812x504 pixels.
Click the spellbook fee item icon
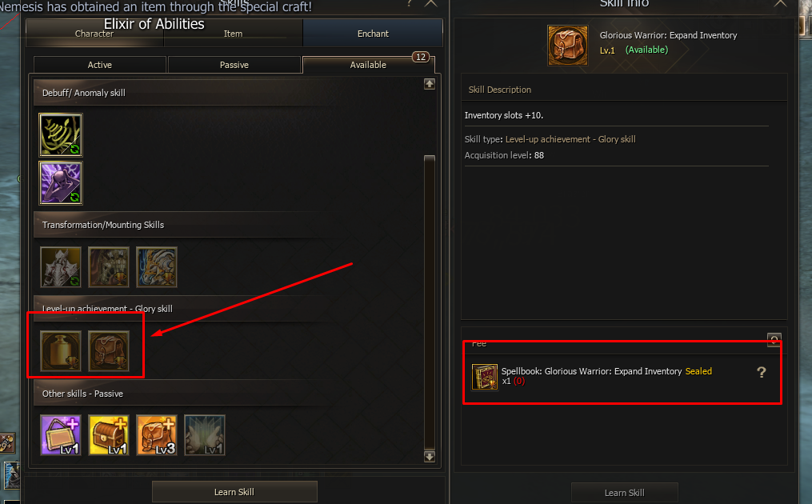pos(485,377)
